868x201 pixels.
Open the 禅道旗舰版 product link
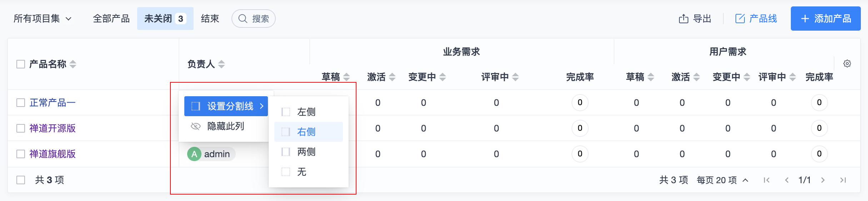tap(53, 154)
